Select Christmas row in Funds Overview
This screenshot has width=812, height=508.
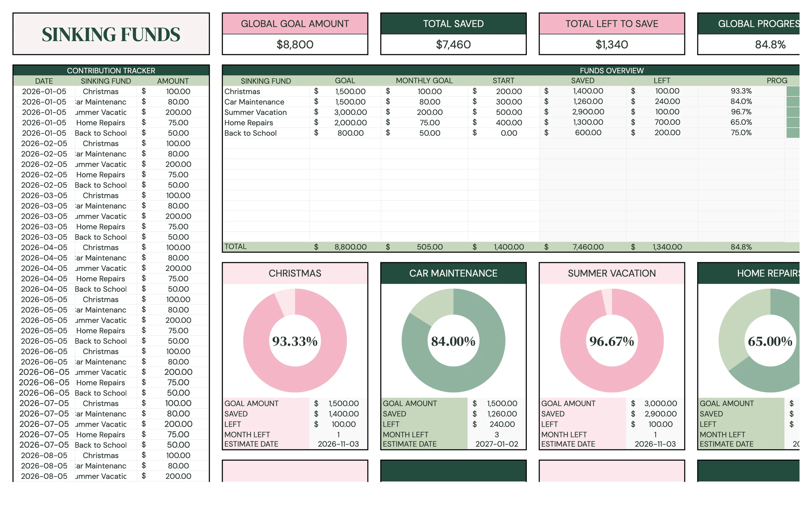(x=511, y=91)
